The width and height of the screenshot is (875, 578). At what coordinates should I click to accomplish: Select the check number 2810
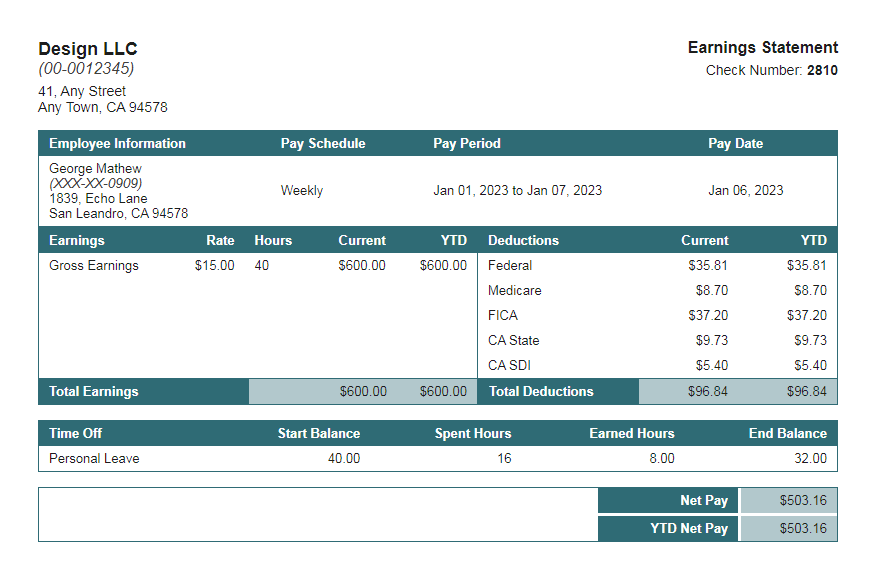(823, 70)
